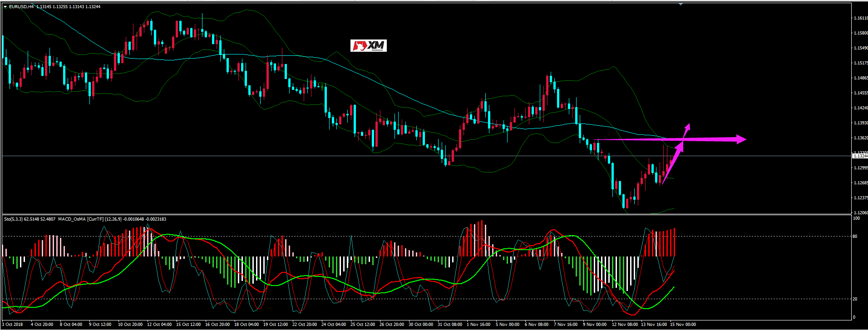Click the 1.12060 price axis label
This screenshot has height=330, width=868.
click(x=861, y=212)
